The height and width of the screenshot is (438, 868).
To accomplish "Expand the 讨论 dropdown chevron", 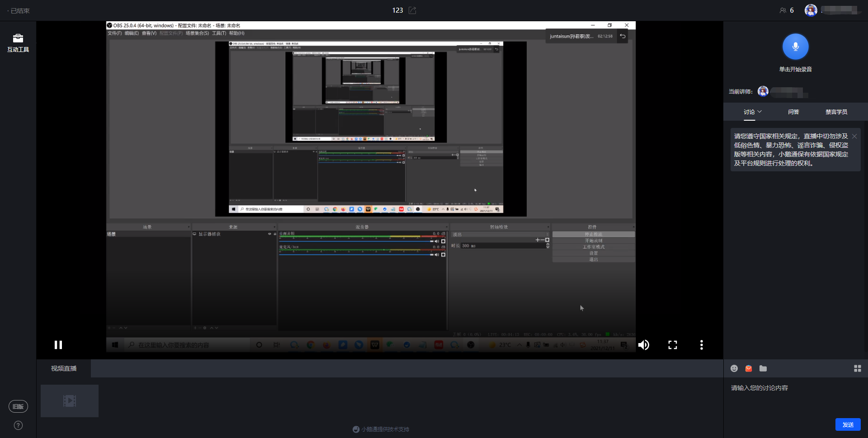I will pyautogui.click(x=760, y=112).
